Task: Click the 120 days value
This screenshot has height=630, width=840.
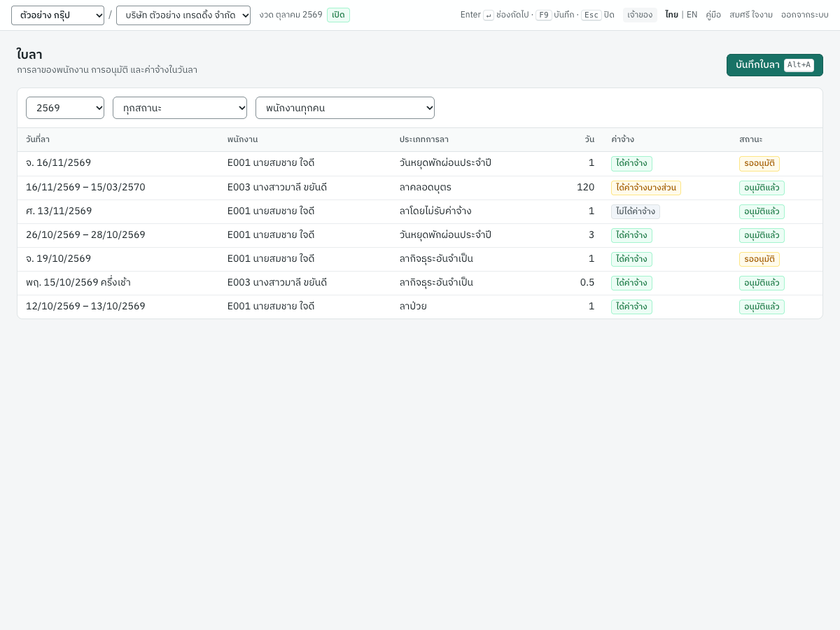Action: [x=585, y=187]
